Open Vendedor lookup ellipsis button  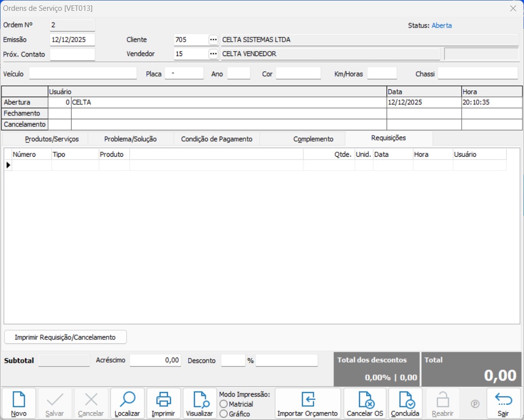point(213,54)
